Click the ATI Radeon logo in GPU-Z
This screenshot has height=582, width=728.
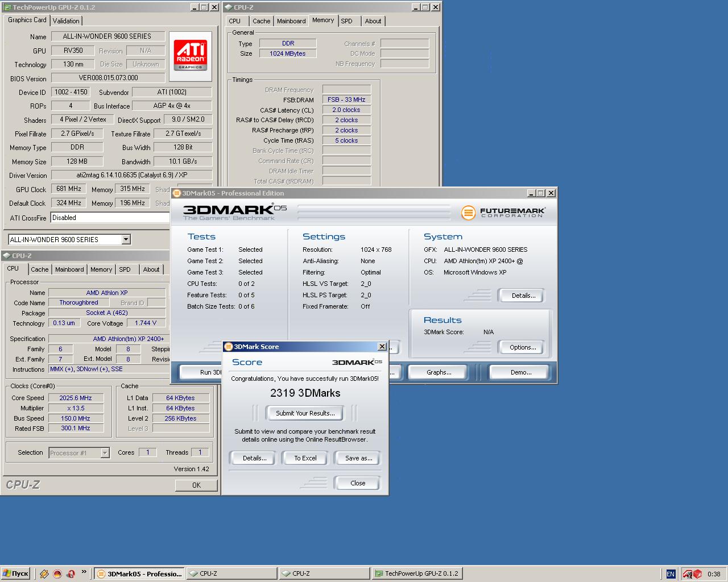click(x=191, y=56)
